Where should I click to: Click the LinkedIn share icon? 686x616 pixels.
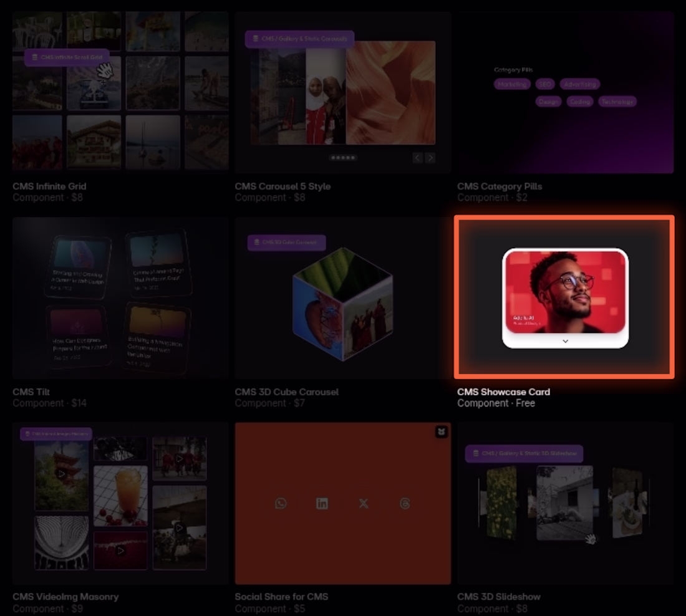(x=322, y=504)
